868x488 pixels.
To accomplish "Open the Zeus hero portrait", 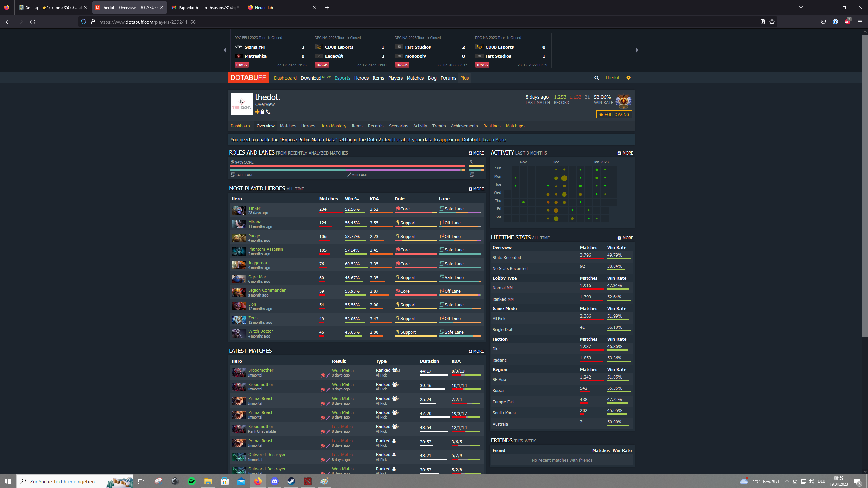I will pos(238,320).
